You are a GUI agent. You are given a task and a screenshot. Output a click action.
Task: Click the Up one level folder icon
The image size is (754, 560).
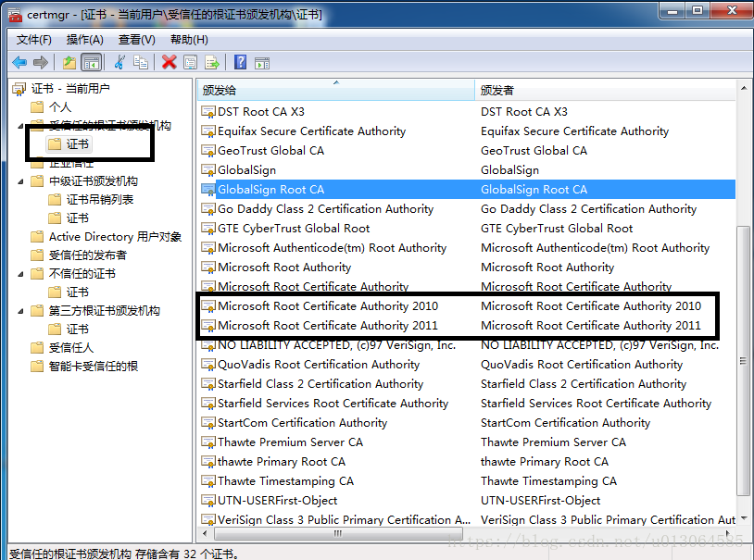[69, 62]
